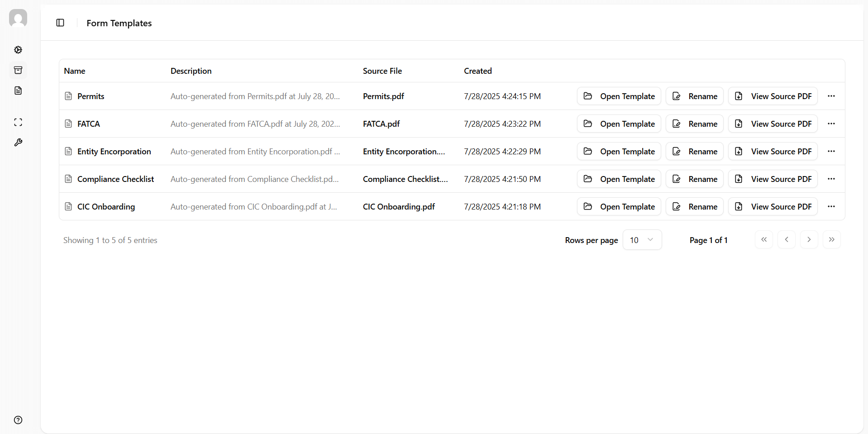Screen dimensions: 868x434
Task: Select the Compliance Checklist template name
Action: [115, 179]
